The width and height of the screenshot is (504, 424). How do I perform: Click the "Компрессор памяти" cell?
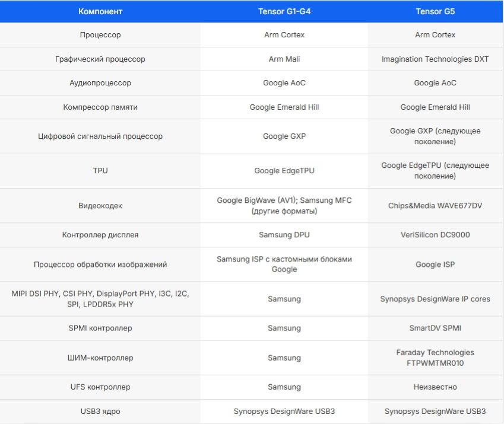tap(100, 107)
